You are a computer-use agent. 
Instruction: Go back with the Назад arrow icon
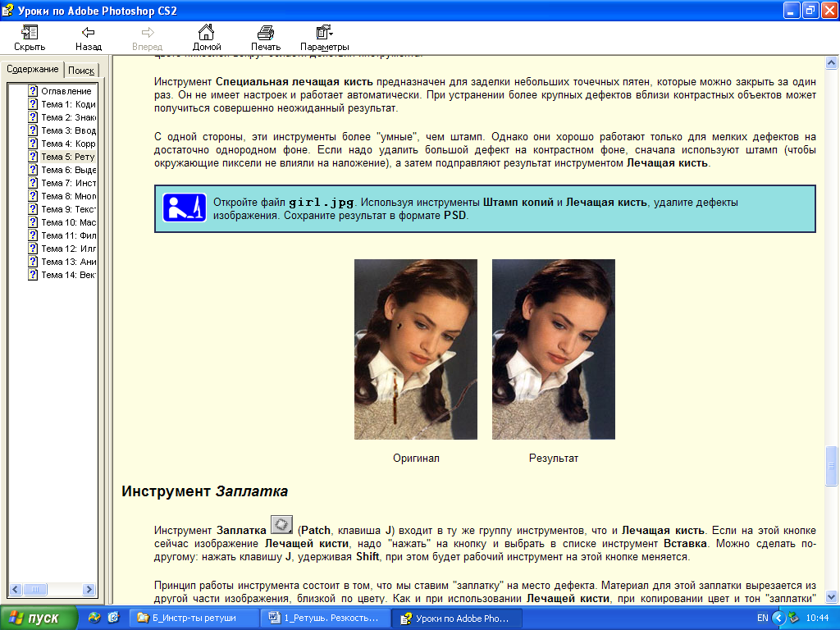(89, 33)
